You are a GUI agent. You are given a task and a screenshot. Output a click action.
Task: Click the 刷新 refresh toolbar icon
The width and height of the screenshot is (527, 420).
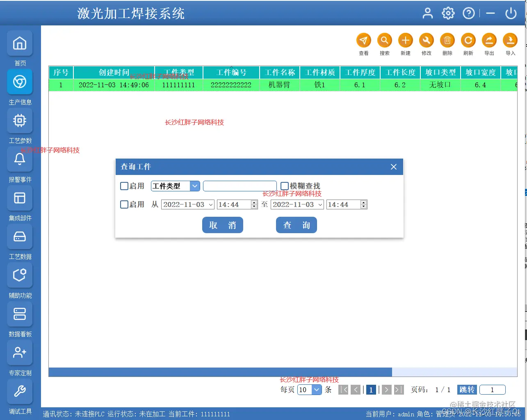468,41
